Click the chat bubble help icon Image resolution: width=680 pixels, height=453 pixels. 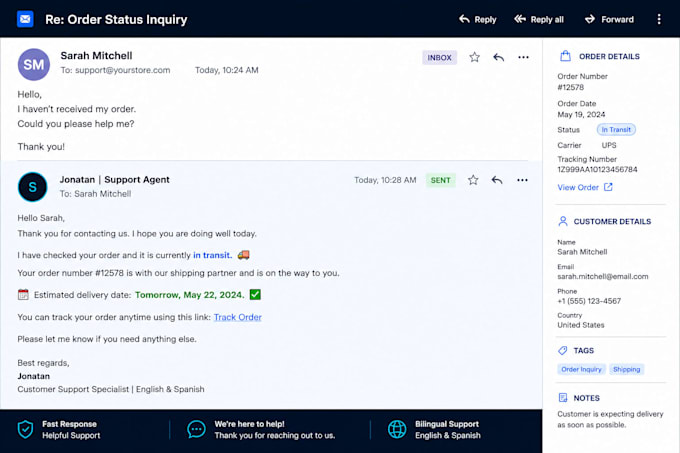tap(196, 430)
